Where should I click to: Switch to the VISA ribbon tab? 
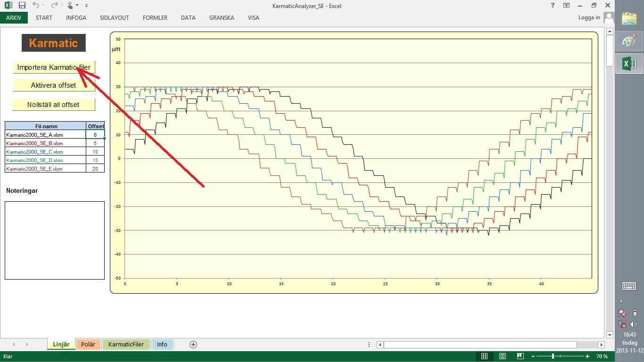253,18
